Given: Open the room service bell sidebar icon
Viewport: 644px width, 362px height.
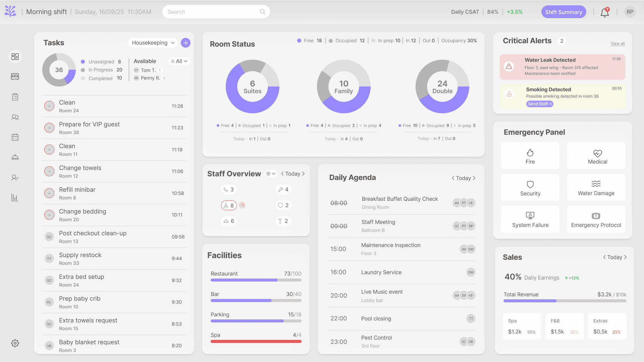Looking at the screenshot, I should (x=15, y=157).
